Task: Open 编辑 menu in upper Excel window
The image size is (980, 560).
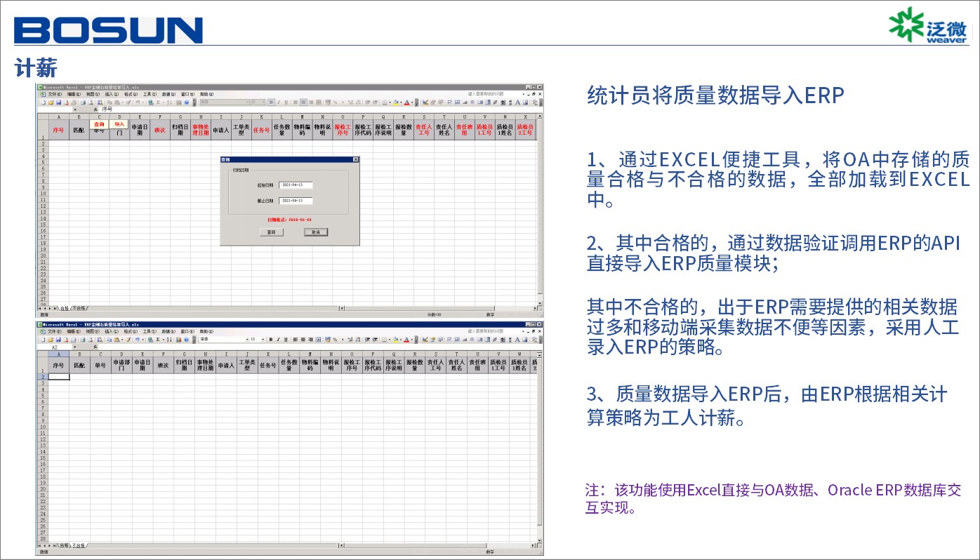Action: click(x=74, y=94)
